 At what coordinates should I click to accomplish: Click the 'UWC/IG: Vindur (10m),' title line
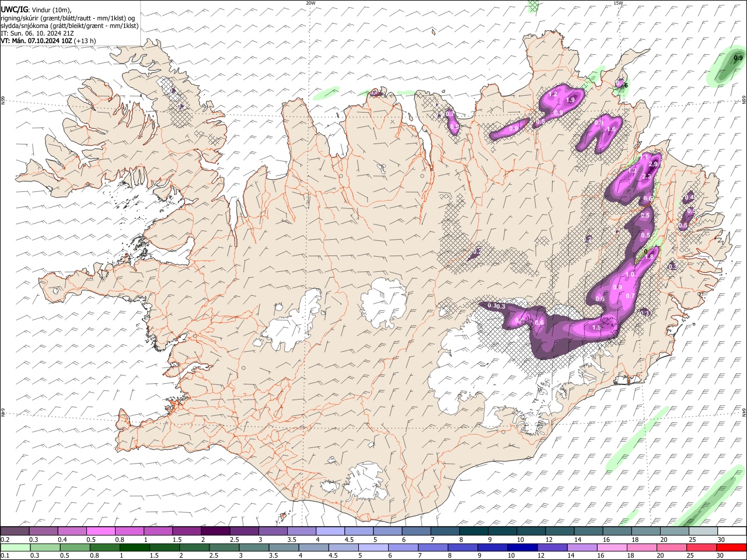point(36,9)
